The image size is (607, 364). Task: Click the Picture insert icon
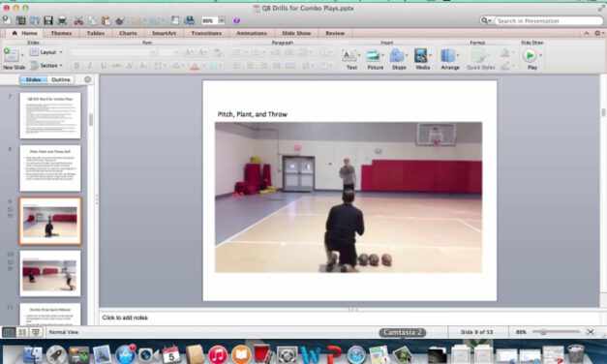point(373,56)
